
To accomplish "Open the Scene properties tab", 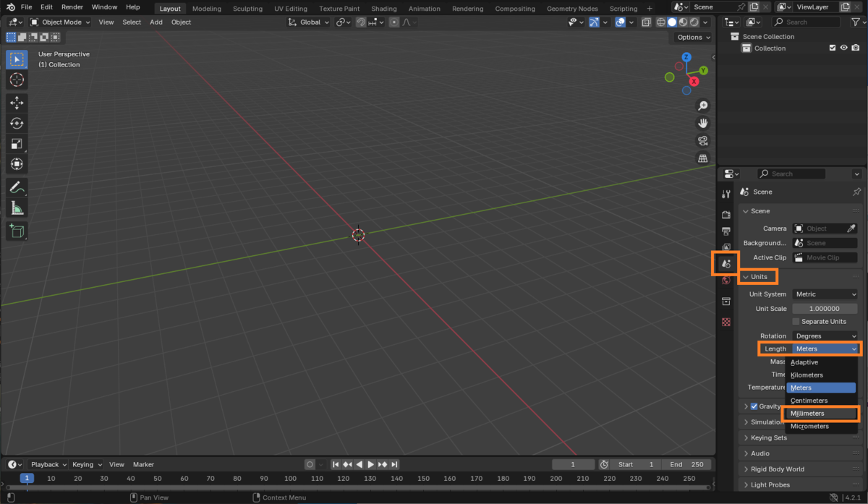I will coord(726,264).
